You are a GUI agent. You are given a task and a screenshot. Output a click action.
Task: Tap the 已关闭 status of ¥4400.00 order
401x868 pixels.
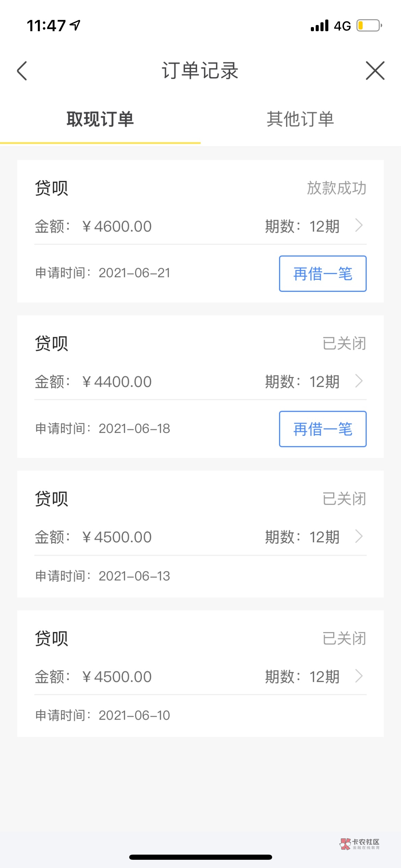[344, 343]
